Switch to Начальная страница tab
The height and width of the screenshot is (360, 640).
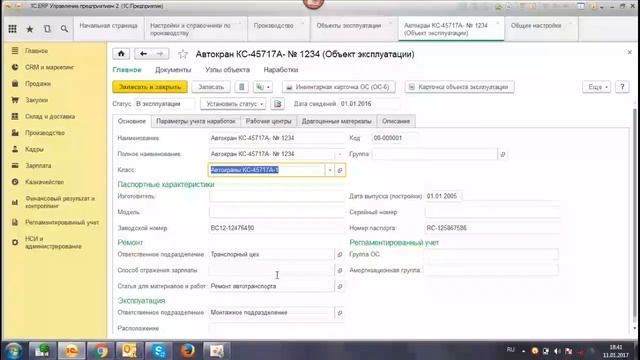(108, 29)
